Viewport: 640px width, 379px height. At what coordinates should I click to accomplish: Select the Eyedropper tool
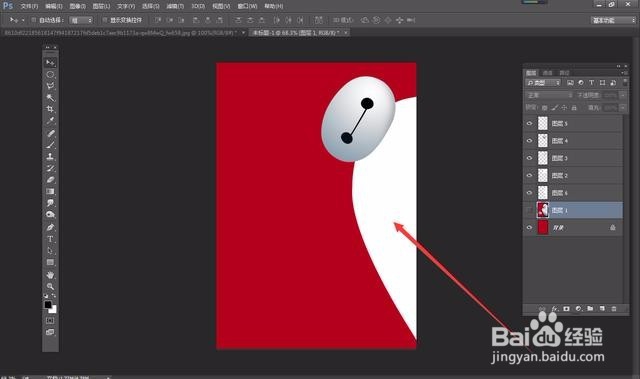(50, 121)
